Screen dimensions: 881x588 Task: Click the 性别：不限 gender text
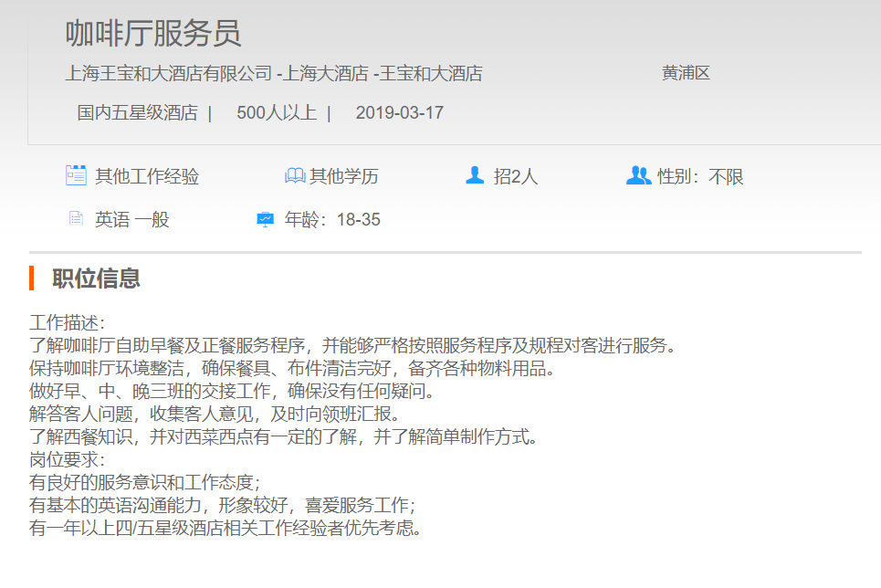(700, 176)
